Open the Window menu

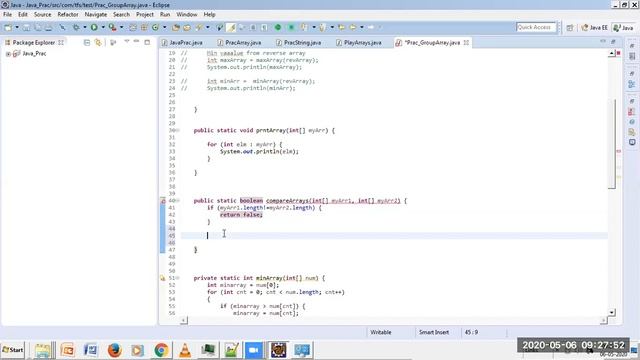(187, 14)
